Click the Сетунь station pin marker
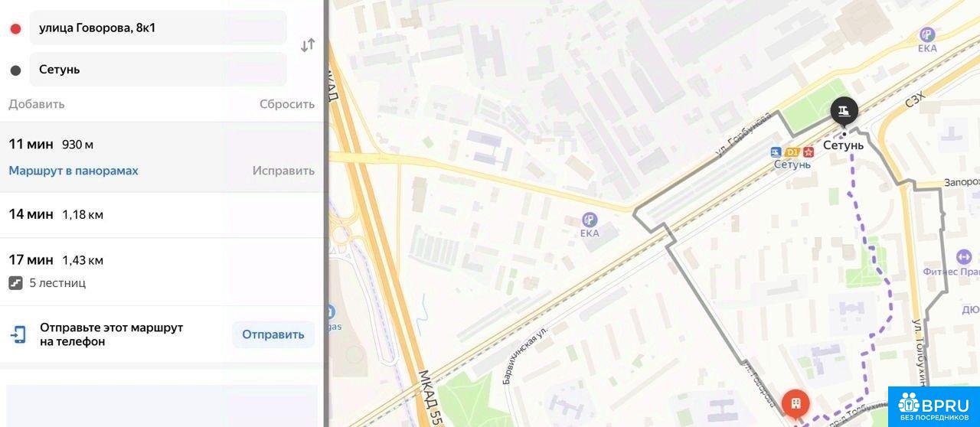Image resolution: width=980 pixels, height=427 pixels. click(x=844, y=112)
